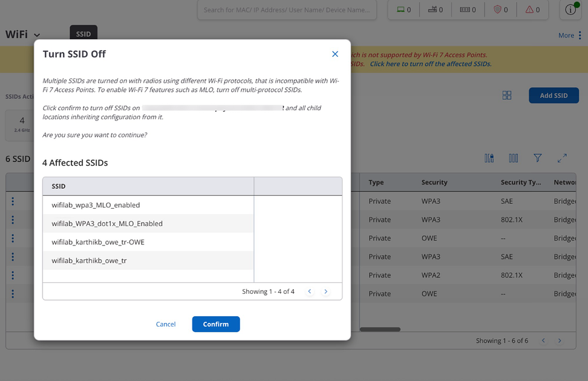Expand the SSID table to fullscreen
The width and height of the screenshot is (588, 381).
562,158
